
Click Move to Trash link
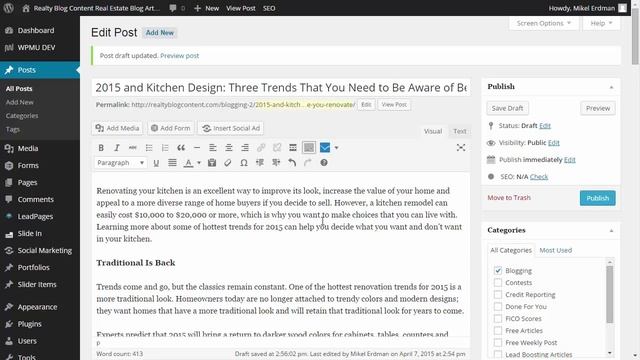pos(509,198)
